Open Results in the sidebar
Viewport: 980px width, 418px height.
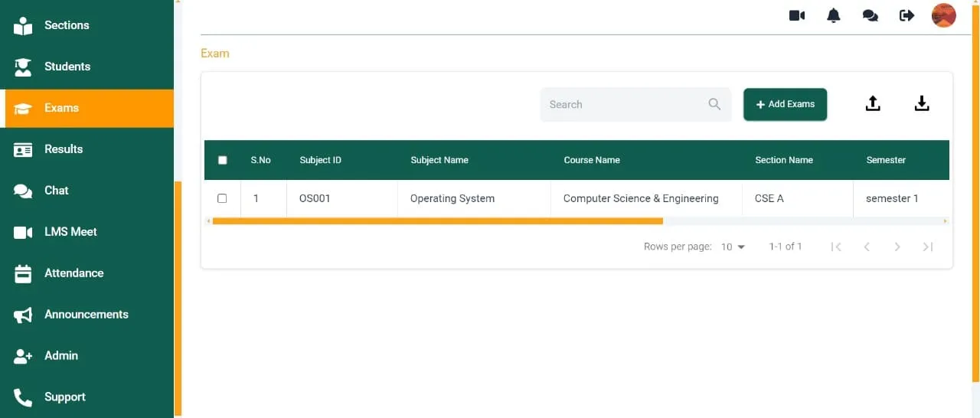pyautogui.click(x=87, y=149)
